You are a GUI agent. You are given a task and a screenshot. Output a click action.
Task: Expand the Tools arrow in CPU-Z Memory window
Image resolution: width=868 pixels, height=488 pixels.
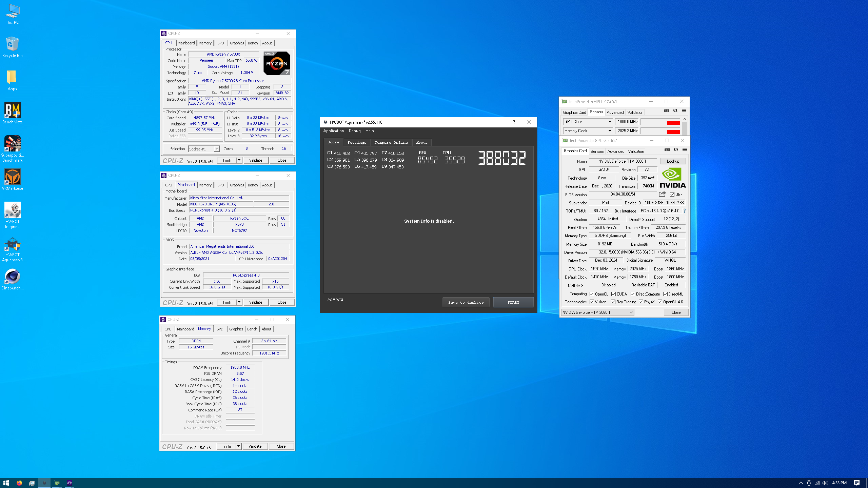click(x=238, y=446)
